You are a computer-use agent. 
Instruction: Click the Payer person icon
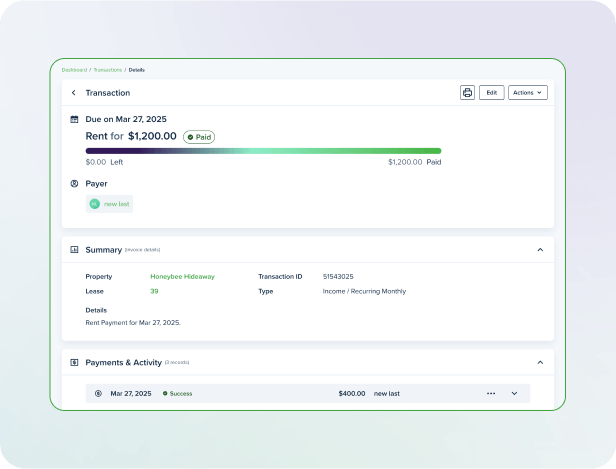click(74, 184)
